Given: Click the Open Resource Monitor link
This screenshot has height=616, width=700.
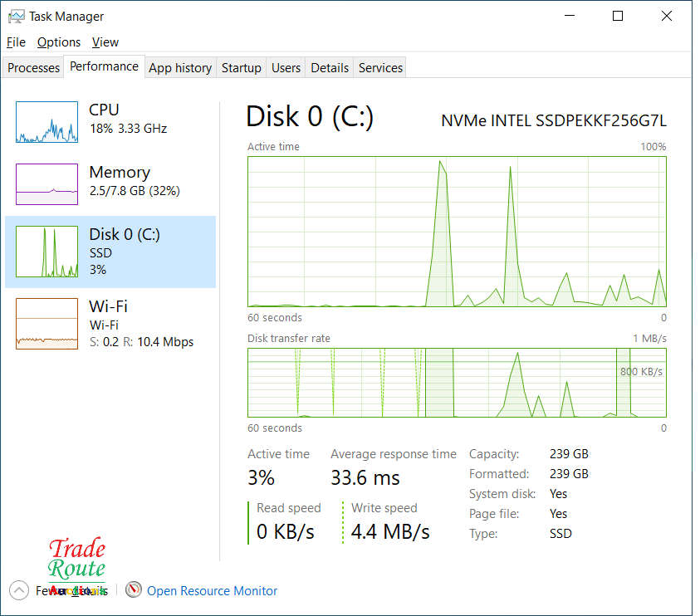Looking at the screenshot, I should point(212,591).
